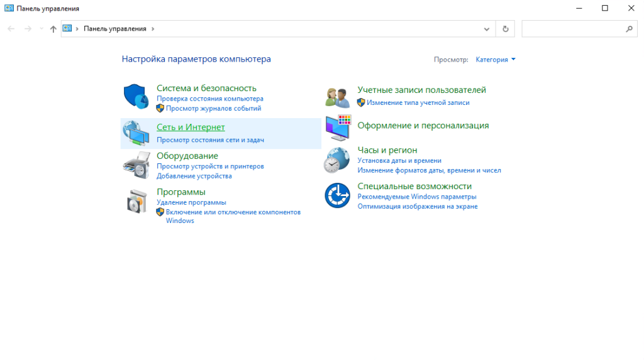Open Сеть и Интернет category

[x=191, y=128]
